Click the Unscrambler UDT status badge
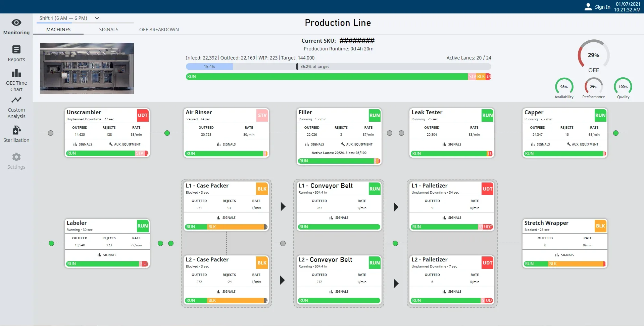 [x=142, y=115]
